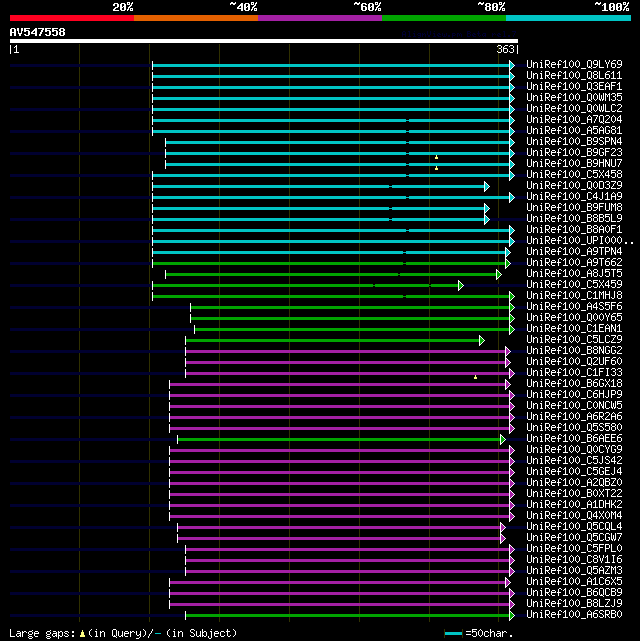
Task: Select the UniRef100_C5X458 entry
Action: [x=574, y=175]
